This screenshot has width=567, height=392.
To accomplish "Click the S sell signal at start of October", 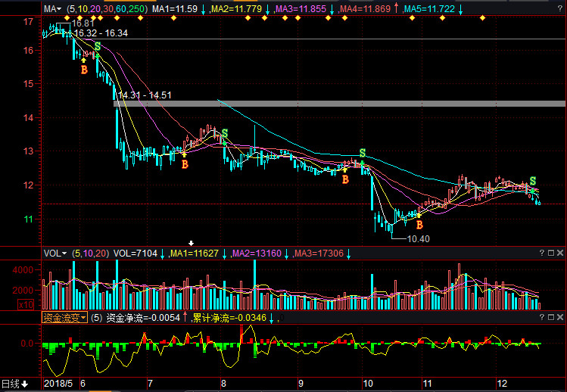I will pos(363,153).
